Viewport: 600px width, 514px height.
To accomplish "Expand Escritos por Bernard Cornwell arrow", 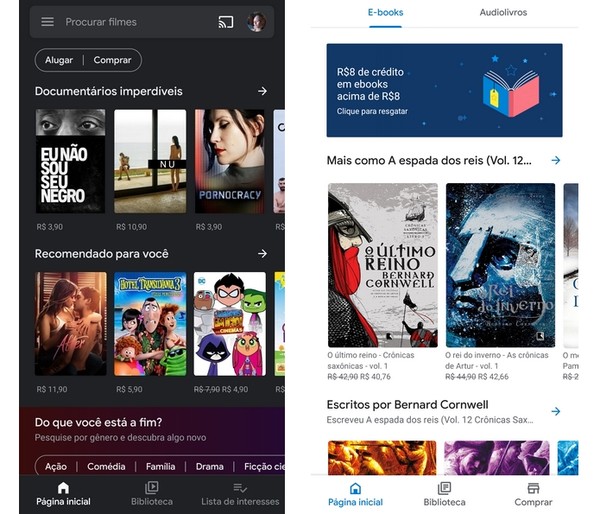I will [556, 411].
